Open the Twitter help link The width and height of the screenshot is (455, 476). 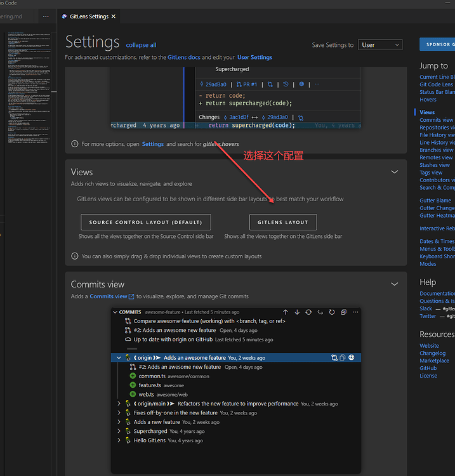pos(428,316)
